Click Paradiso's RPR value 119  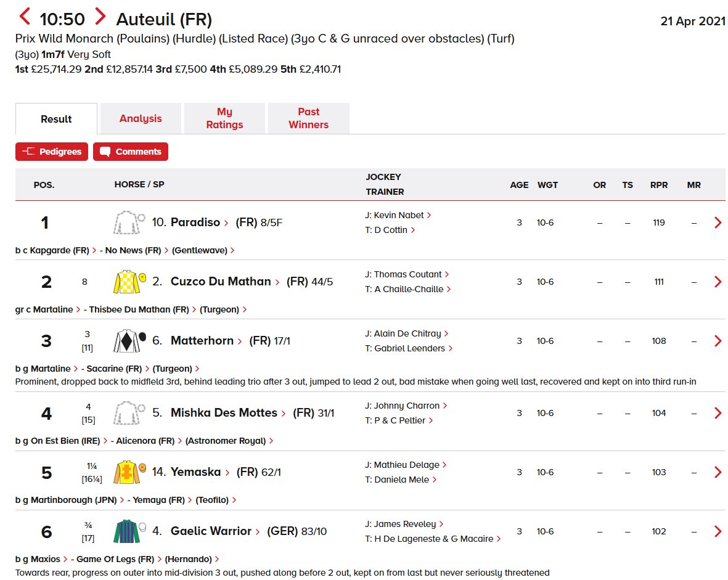(x=659, y=223)
